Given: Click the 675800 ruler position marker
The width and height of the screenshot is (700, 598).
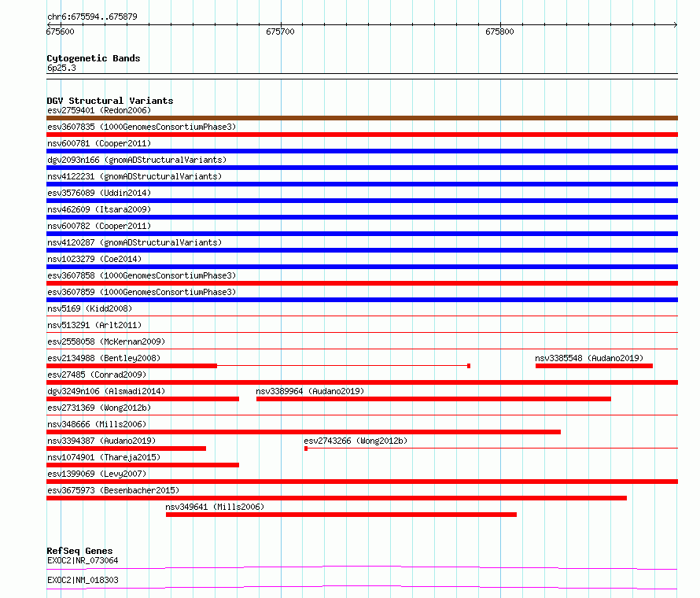Looking at the screenshot, I should click(499, 31).
